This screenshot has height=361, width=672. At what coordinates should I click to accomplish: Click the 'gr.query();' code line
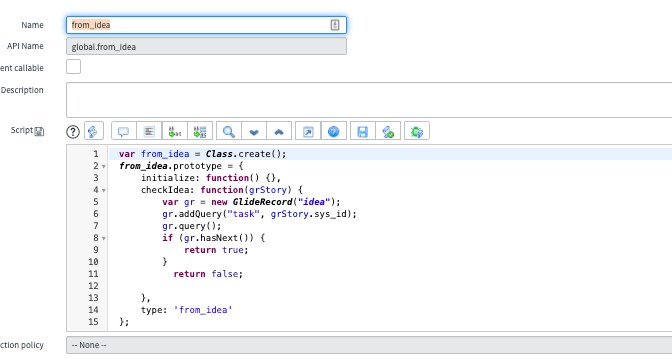tap(192, 226)
